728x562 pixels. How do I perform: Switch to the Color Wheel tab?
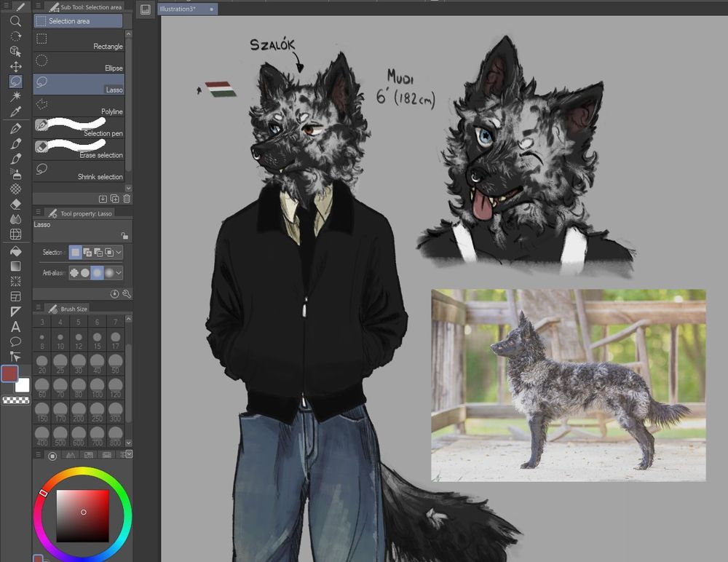52,456
